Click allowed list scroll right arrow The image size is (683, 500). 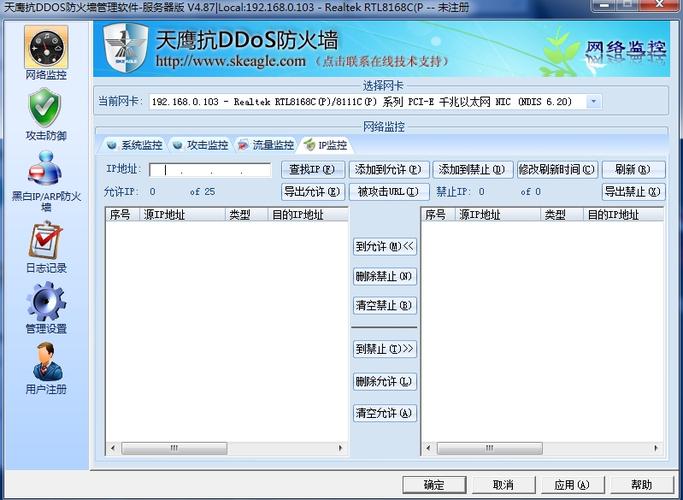pos(341,448)
